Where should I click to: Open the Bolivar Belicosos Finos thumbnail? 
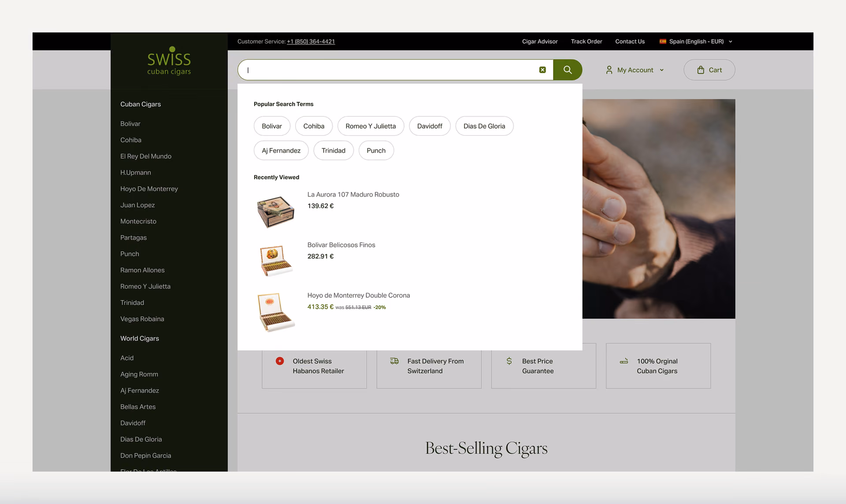(x=276, y=261)
